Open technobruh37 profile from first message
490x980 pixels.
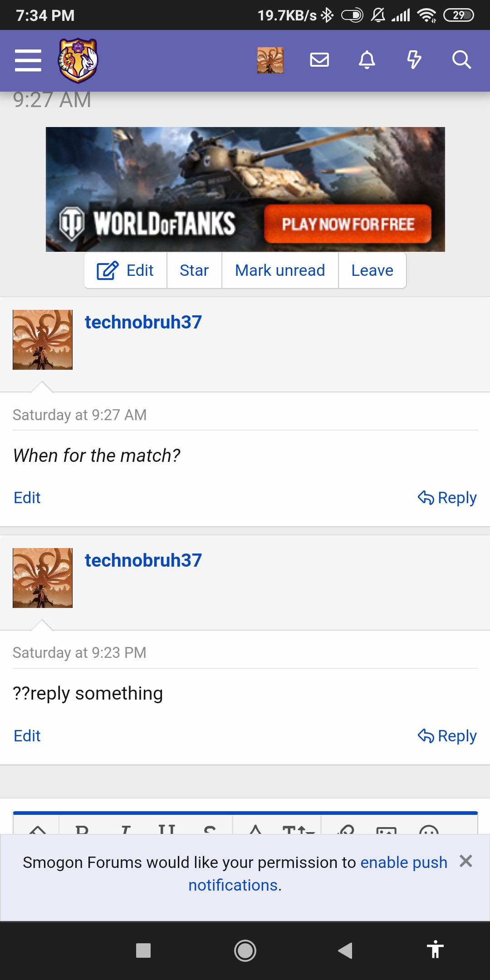(143, 322)
